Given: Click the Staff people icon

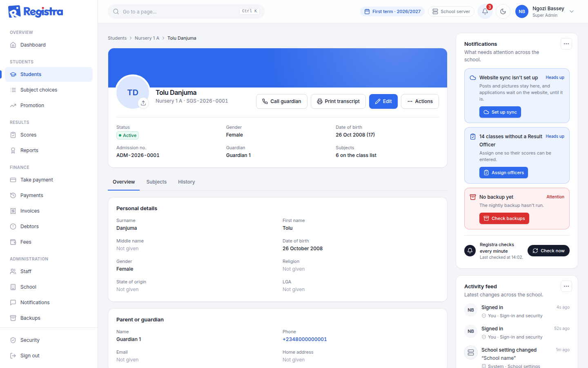Looking at the screenshot, I should [13, 272].
